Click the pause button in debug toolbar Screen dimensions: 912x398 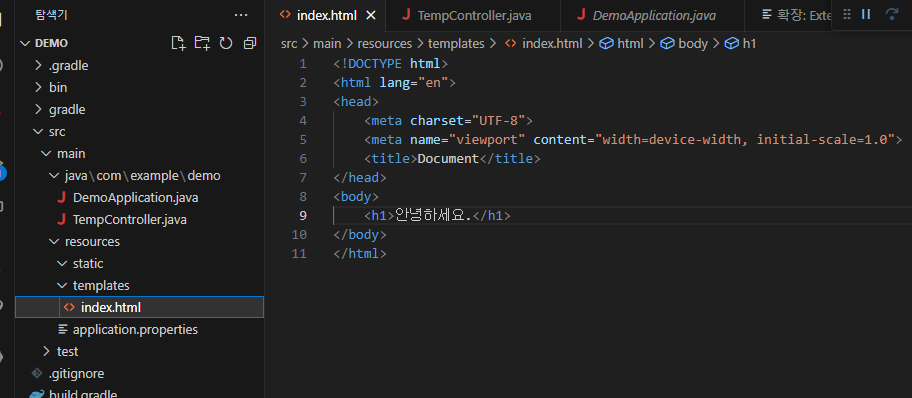coord(866,15)
